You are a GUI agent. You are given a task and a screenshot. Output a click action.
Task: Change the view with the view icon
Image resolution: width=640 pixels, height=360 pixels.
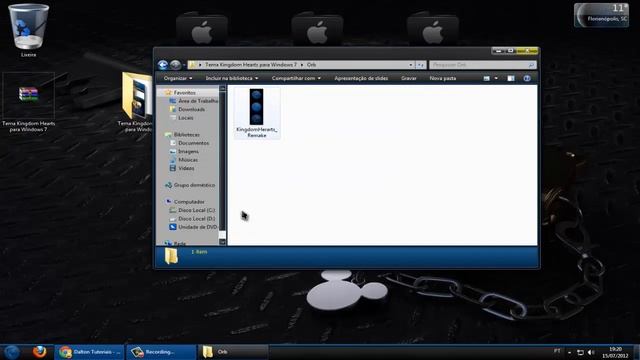(487, 78)
